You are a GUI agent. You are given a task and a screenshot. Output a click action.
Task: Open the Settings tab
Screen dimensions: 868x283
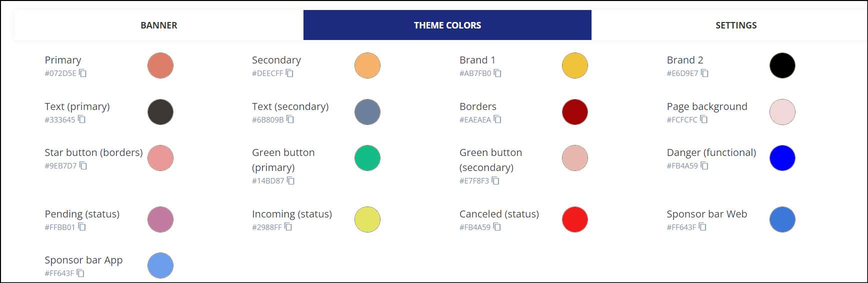[x=735, y=25]
